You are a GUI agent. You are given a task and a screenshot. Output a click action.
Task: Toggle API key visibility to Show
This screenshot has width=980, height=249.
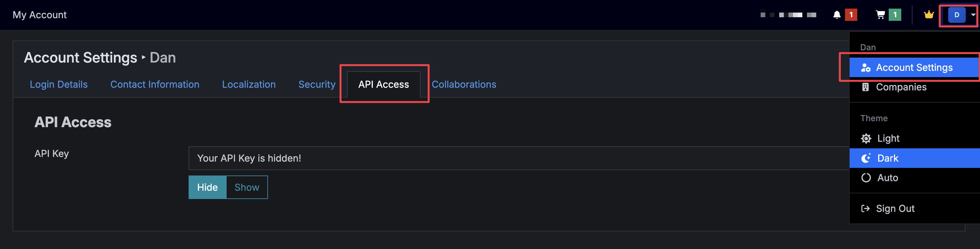[x=247, y=187]
